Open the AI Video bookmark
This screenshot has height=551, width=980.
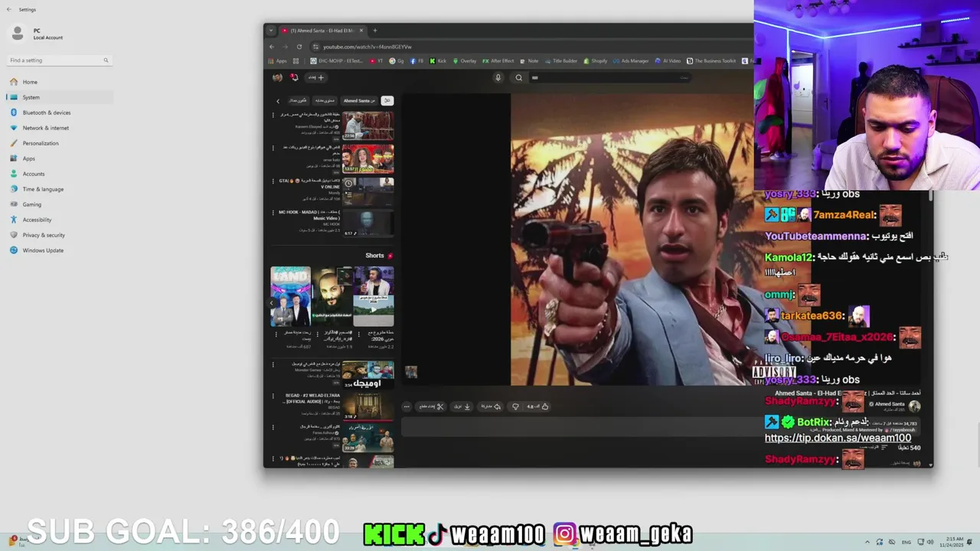coord(668,60)
